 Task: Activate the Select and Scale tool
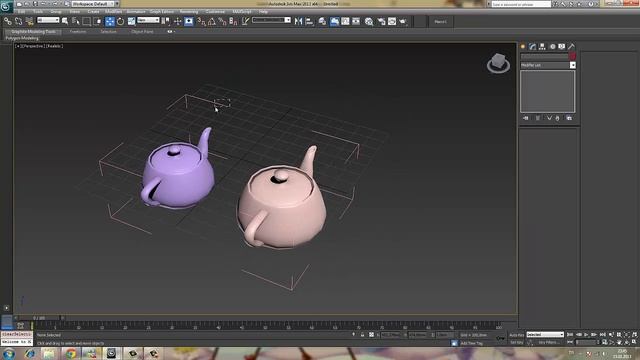131,21
